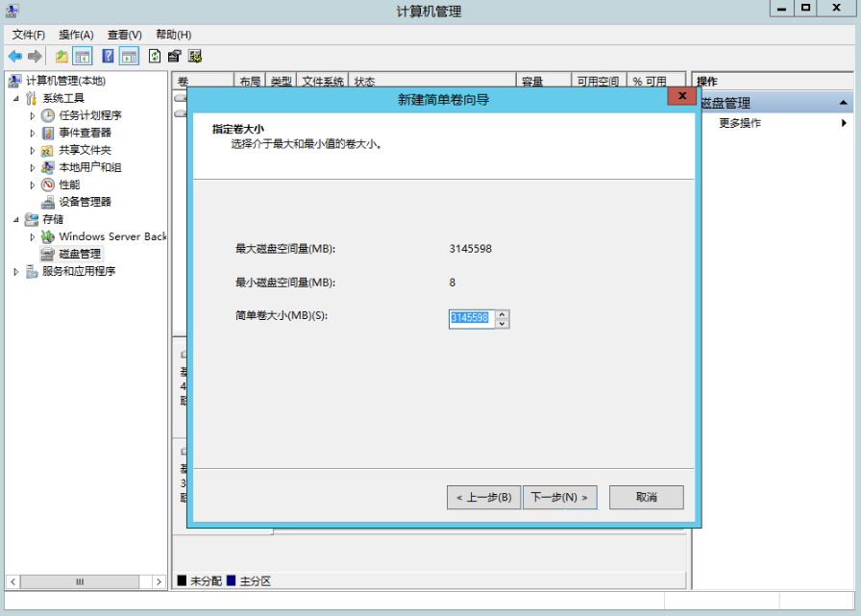Open the Properties toolbar icon

[175, 56]
